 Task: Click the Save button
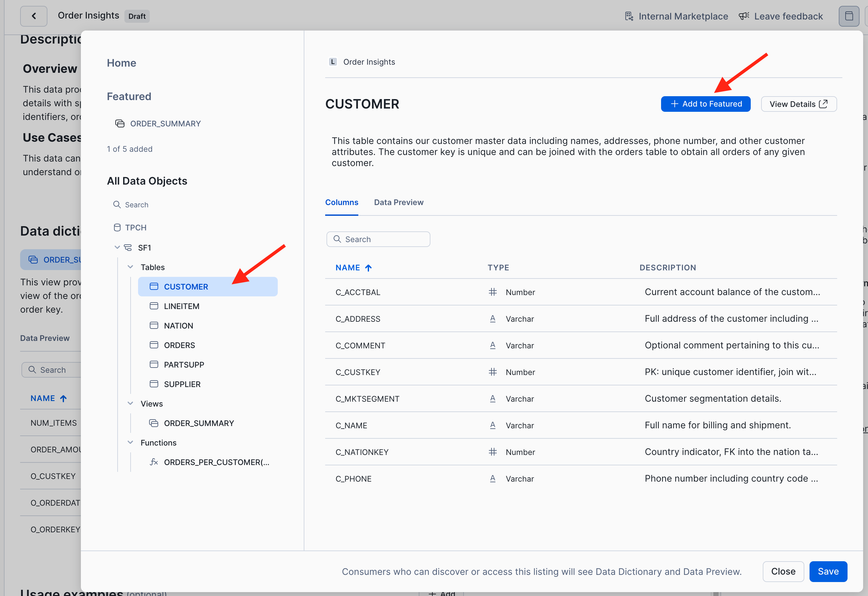(x=828, y=571)
